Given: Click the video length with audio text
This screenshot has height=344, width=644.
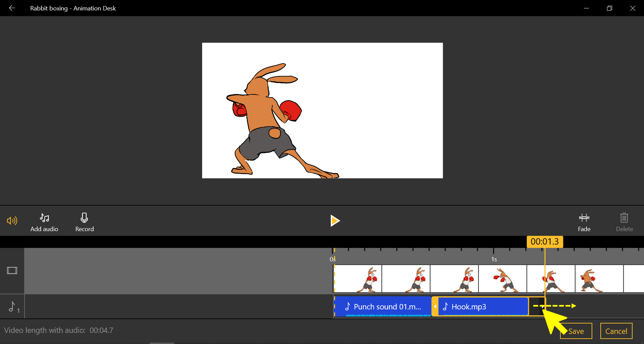Looking at the screenshot, I should pos(59,330).
